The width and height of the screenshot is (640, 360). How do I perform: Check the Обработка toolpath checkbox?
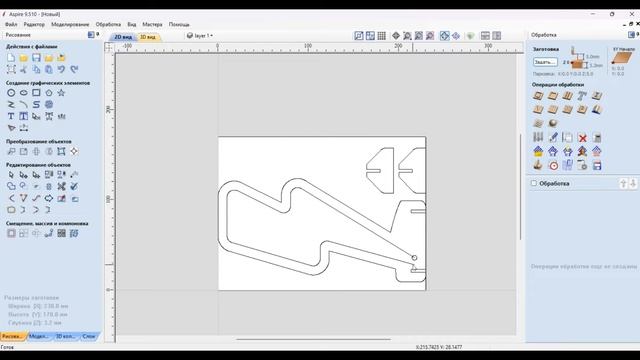pos(534,184)
